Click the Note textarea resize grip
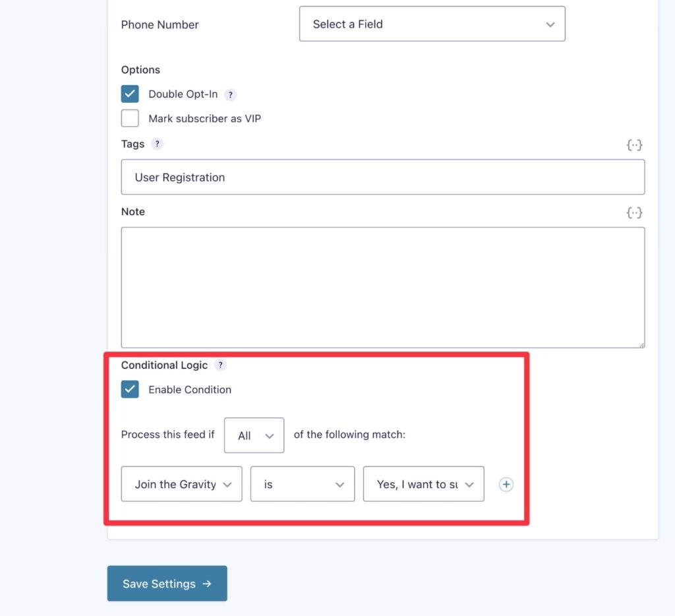Image resolution: width=675 pixels, height=616 pixels. (641, 344)
